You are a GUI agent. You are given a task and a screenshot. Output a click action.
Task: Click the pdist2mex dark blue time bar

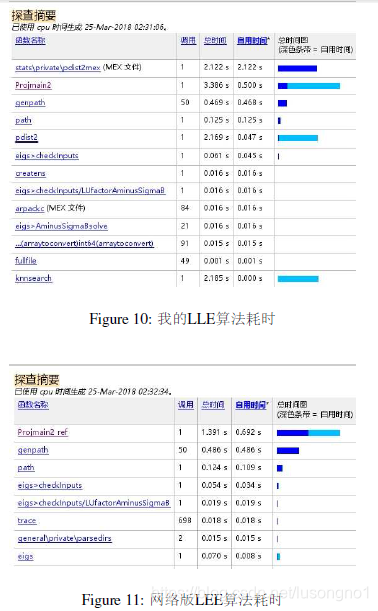(297, 68)
